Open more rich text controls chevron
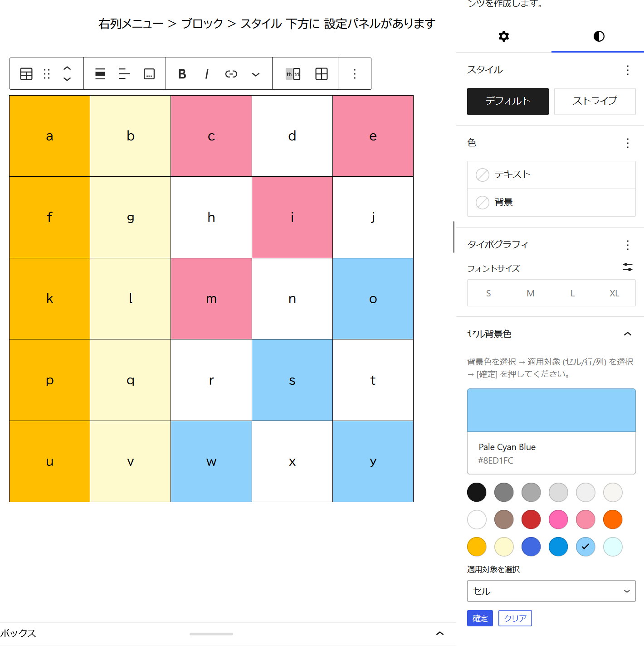The image size is (644, 649). [x=256, y=74]
